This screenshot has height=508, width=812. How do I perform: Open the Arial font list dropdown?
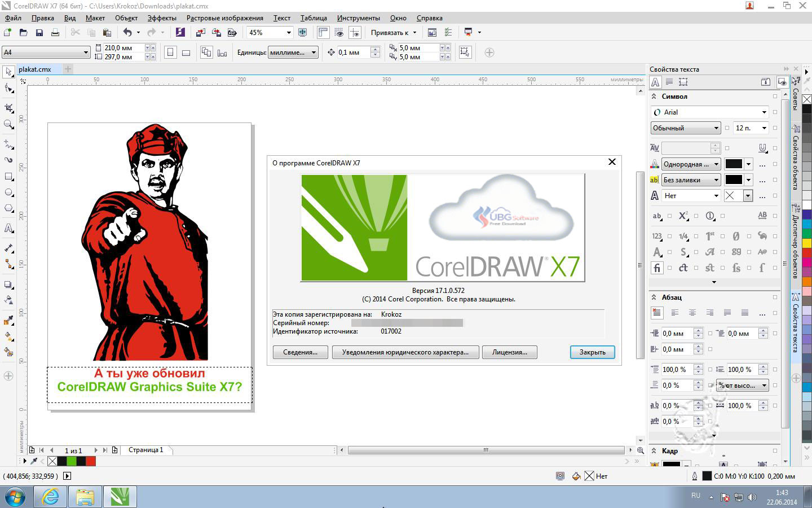(x=764, y=112)
